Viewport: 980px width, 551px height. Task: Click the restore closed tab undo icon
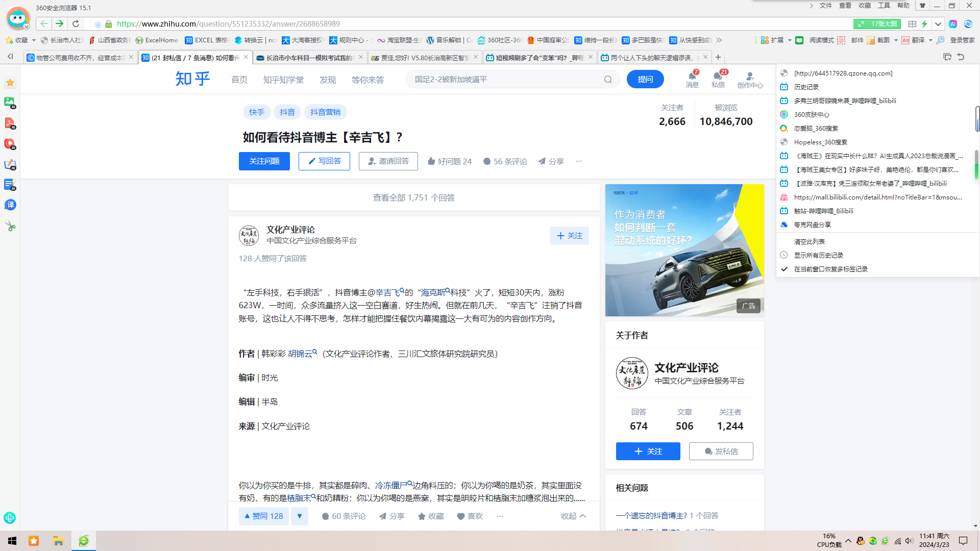pos(961,57)
